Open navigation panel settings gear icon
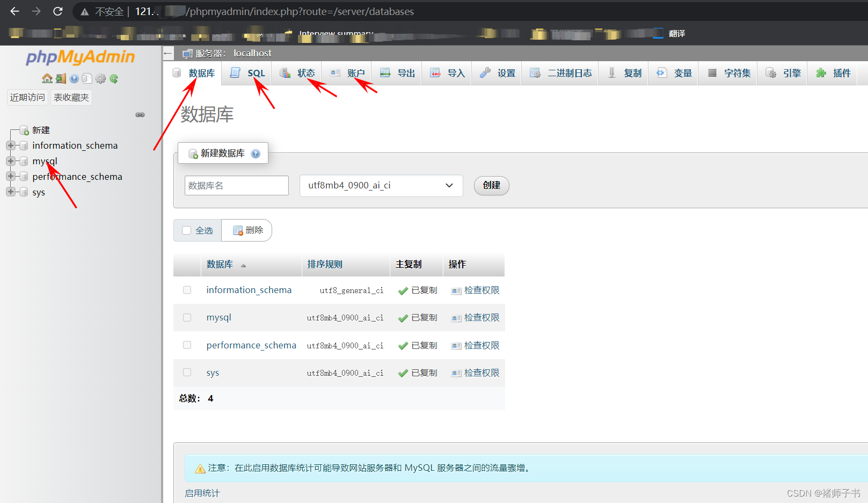 [100, 79]
